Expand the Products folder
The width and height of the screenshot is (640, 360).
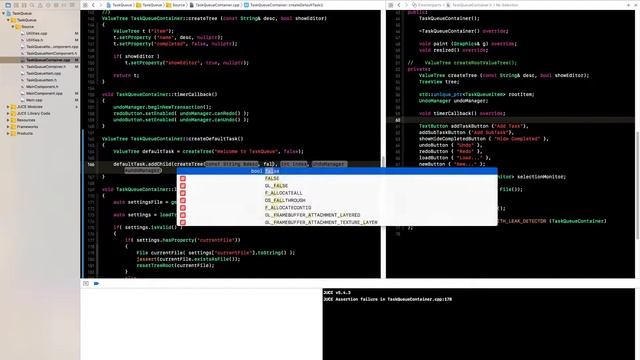8,133
